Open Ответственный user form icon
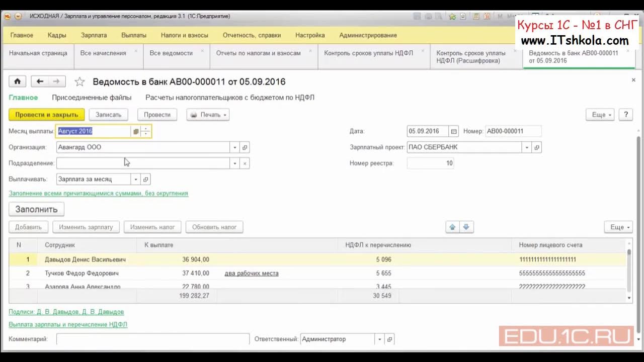Viewport: 644px width, 362px height. point(389,339)
